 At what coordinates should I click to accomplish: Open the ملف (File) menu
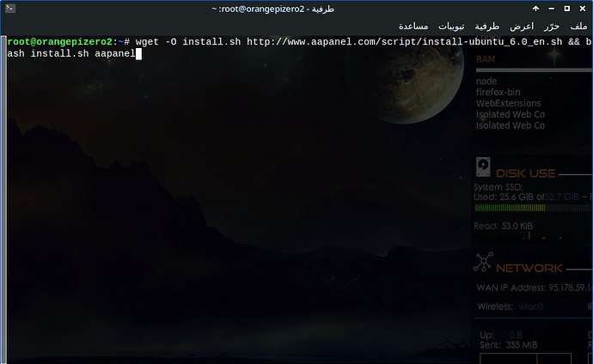(x=577, y=26)
